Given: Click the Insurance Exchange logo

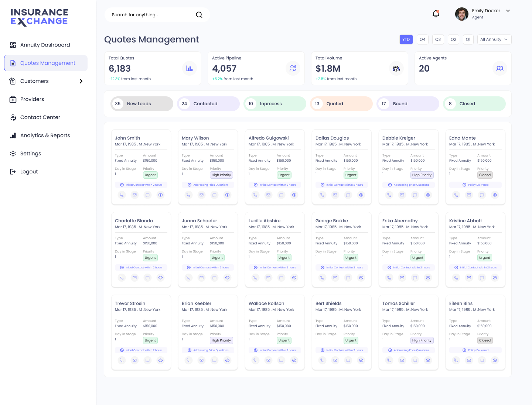Looking at the screenshot, I should (40, 17).
